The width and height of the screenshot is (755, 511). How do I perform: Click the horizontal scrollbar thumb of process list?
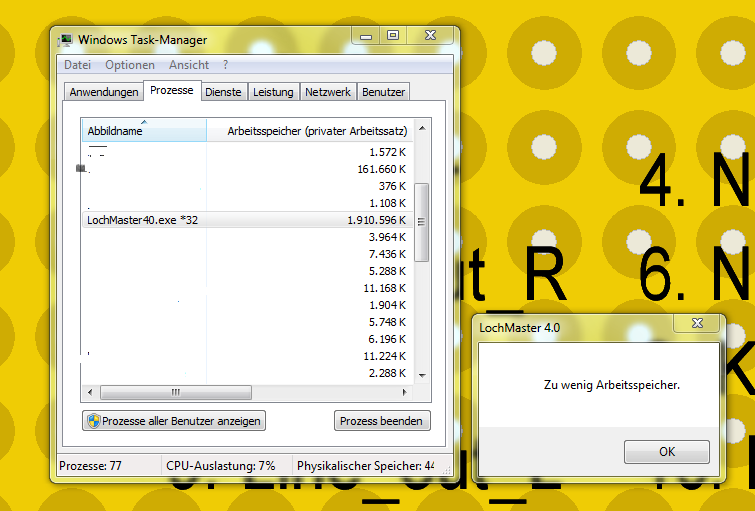pyautogui.click(x=176, y=392)
